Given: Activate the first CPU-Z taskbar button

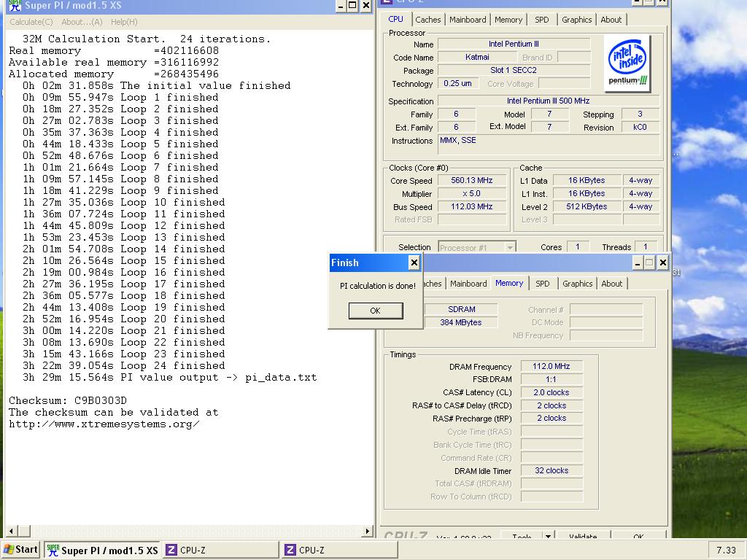Looking at the screenshot, I should (x=221, y=550).
